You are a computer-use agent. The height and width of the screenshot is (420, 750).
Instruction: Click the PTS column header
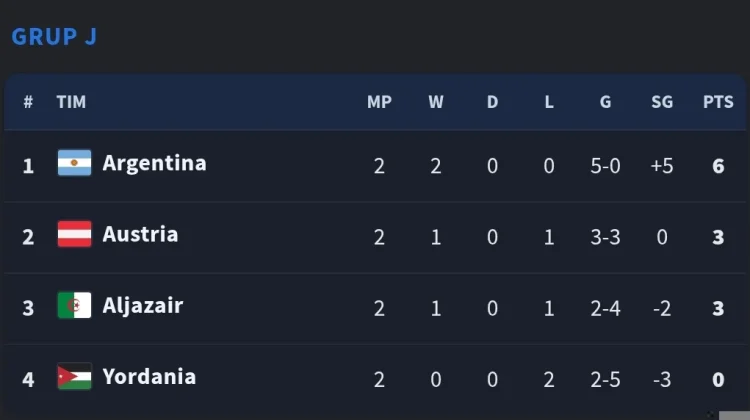(718, 102)
